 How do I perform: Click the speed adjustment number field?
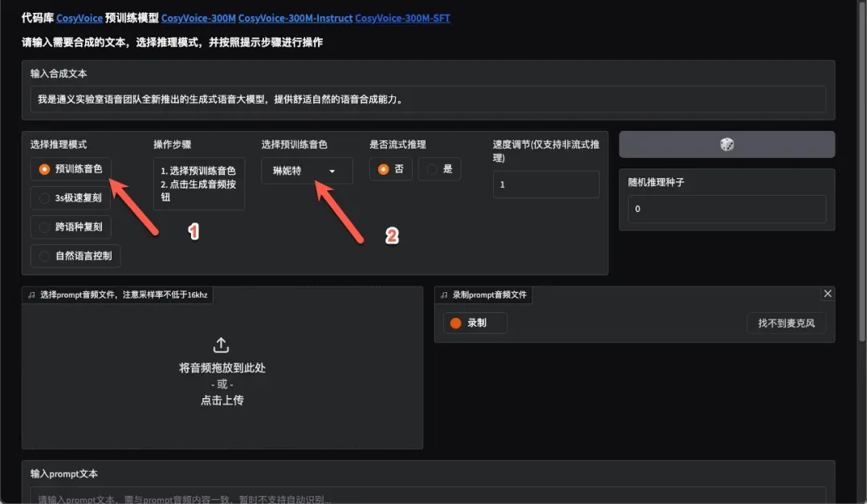(546, 185)
